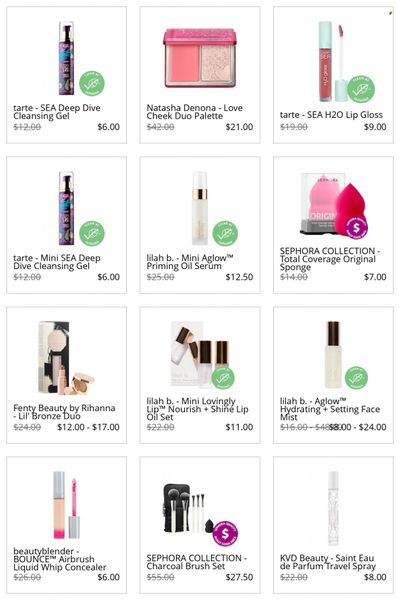This screenshot has height=600, width=400.
Task: Open the lilah b. Mini Aglow Priming Oil Serum title
Action: pos(190,262)
